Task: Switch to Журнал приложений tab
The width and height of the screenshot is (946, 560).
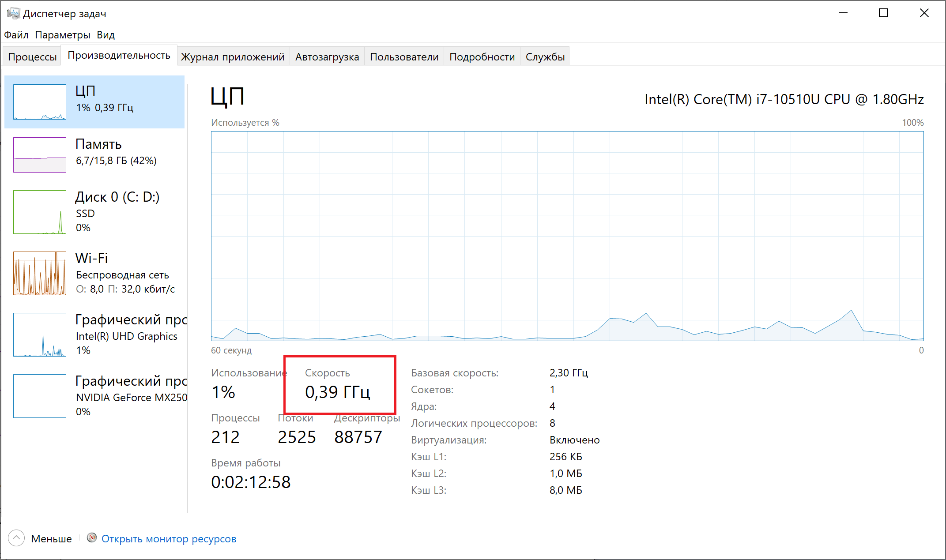Action: pyautogui.click(x=233, y=56)
